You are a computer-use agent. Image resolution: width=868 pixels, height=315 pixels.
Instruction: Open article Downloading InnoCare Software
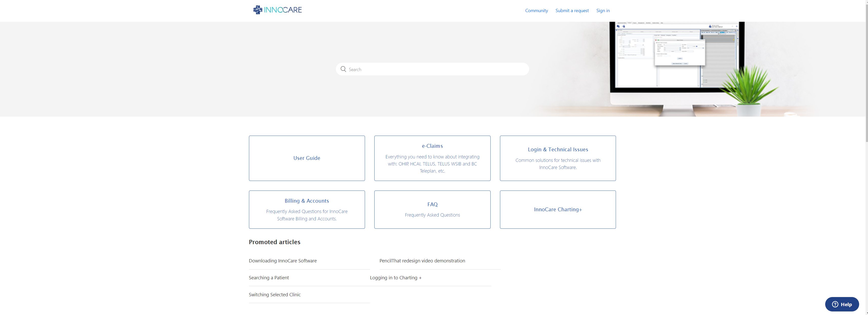pos(282,261)
